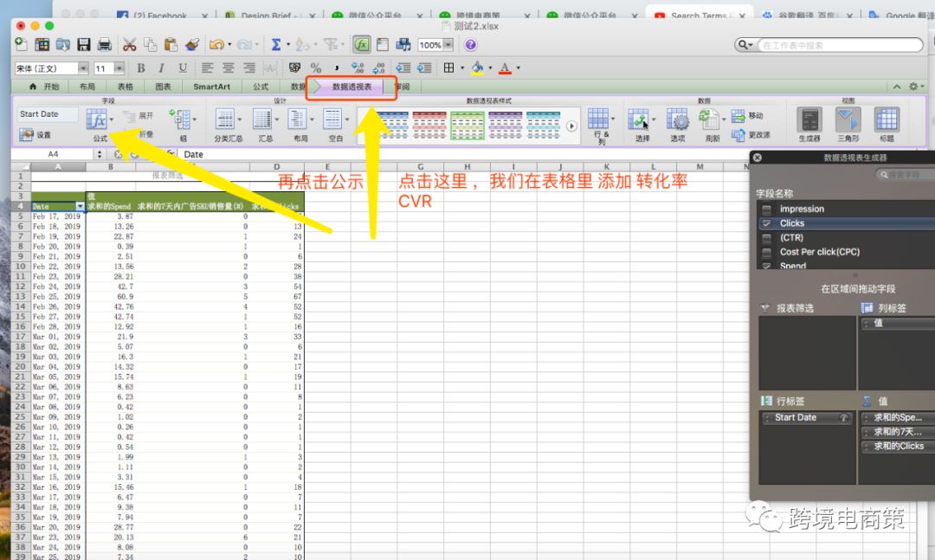This screenshot has height=560, width=935.
Task: Align text right
Action: click(249, 68)
